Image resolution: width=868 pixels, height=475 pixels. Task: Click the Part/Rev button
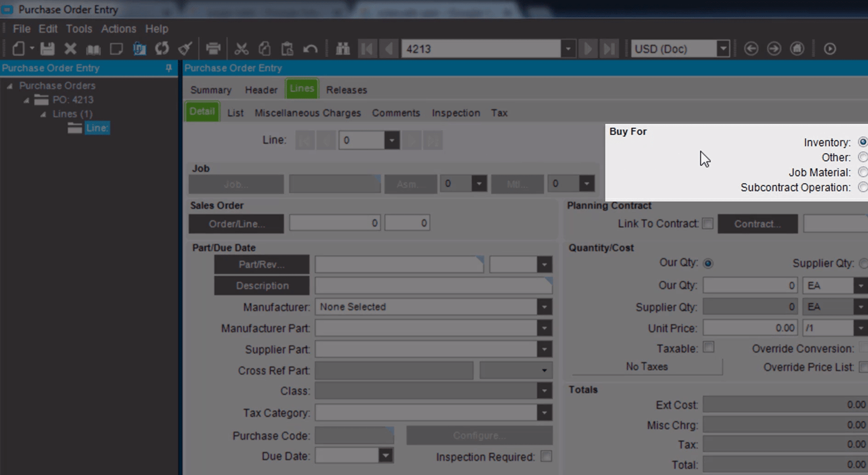pos(261,264)
